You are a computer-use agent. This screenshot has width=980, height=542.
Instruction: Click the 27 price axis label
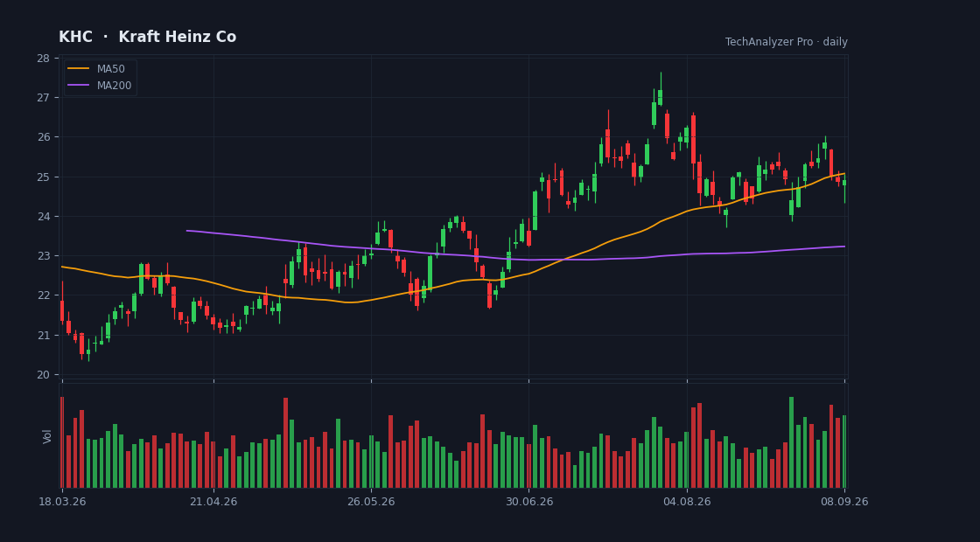tap(43, 97)
